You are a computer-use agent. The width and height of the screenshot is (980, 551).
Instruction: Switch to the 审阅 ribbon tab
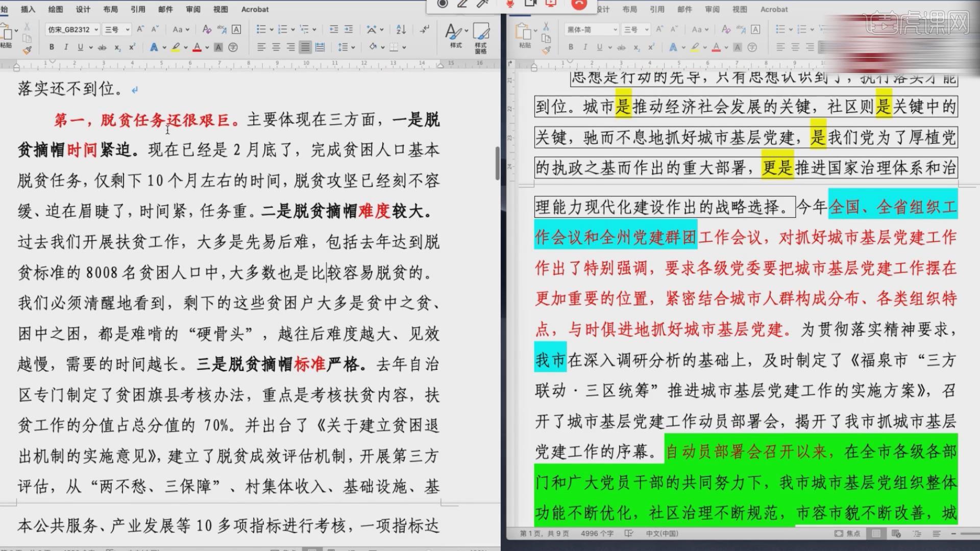[x=192, y=9]
